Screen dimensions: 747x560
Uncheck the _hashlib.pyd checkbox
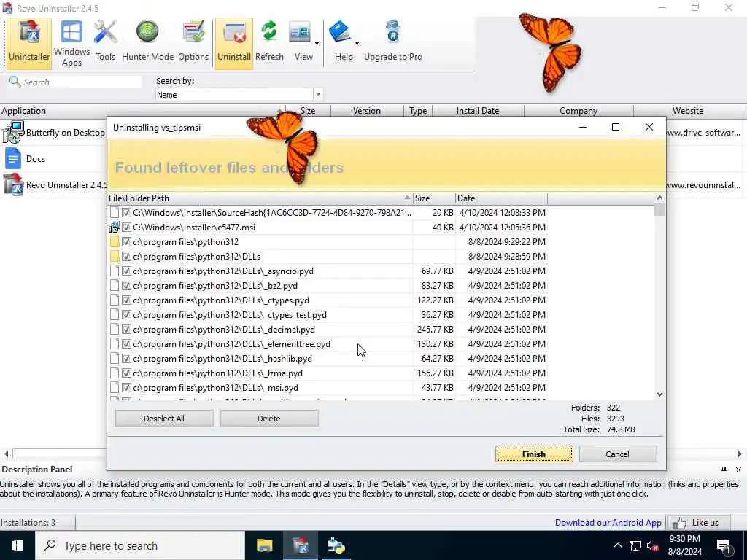pyautogui.click(x=126, y=358)
